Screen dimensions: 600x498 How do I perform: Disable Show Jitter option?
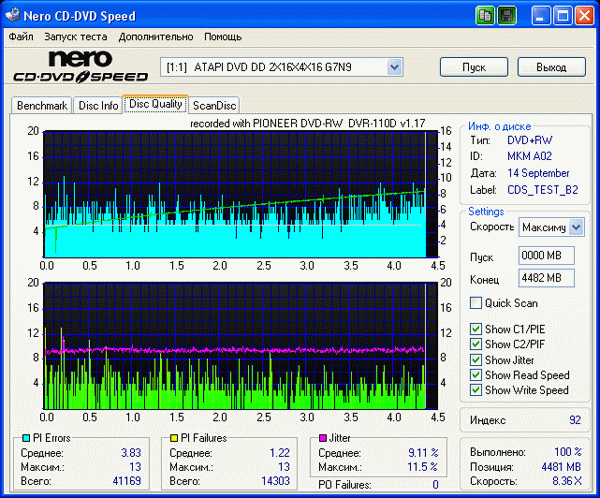[476, 360]
